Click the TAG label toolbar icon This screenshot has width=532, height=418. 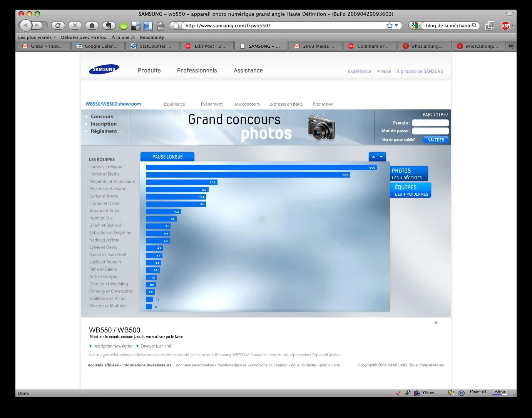(x=161, y=26)
